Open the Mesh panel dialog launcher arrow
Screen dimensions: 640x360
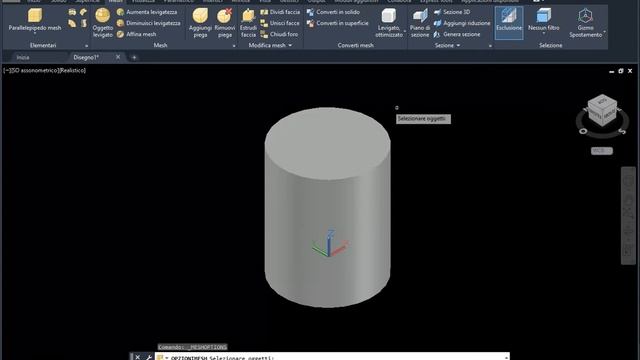click(x=234, y=46)
